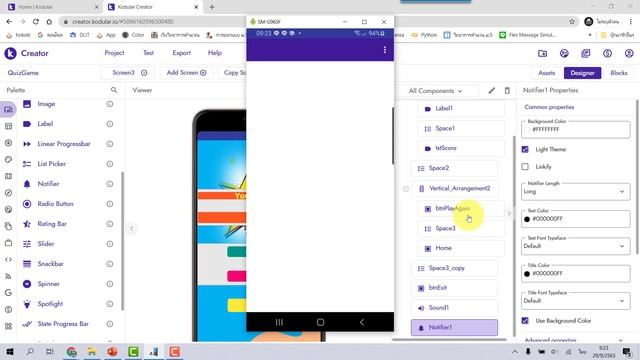The height and width of the screenshot is (360, 640).
Task: Select btnPlayAgain in component tree
Action: click(461, 209)
